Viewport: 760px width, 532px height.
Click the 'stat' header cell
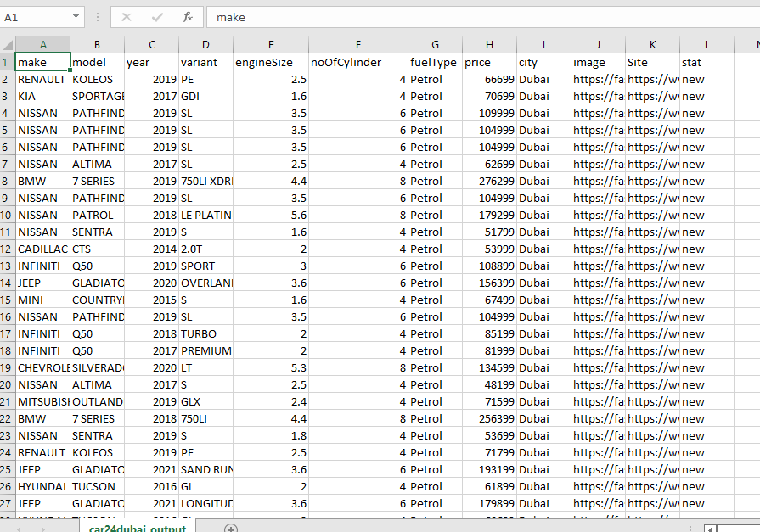707,62
